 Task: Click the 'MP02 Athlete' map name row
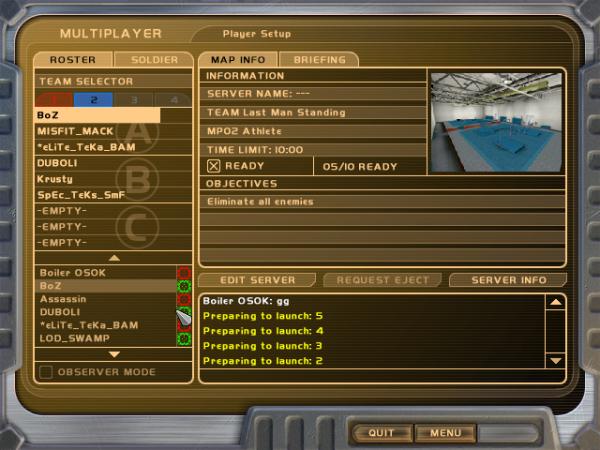pyautogui.click(x=312, y=131)
